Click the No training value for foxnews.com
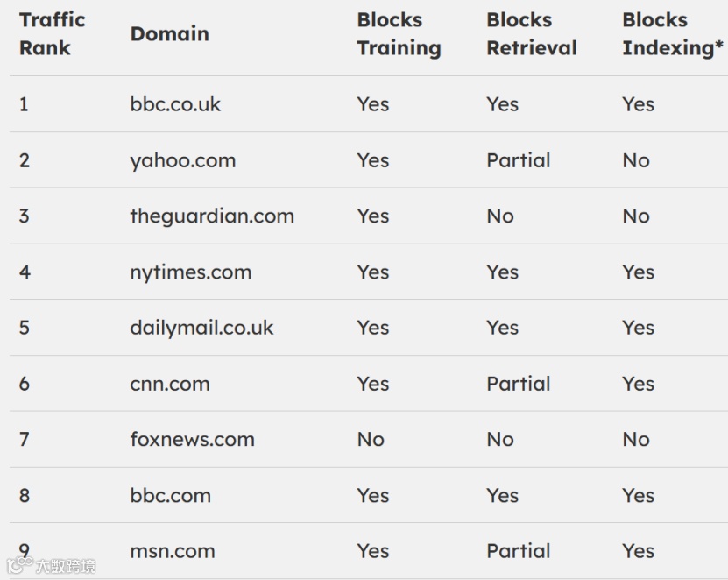The width and height of the screenshot is (728, 580). (x=371, y=439)
